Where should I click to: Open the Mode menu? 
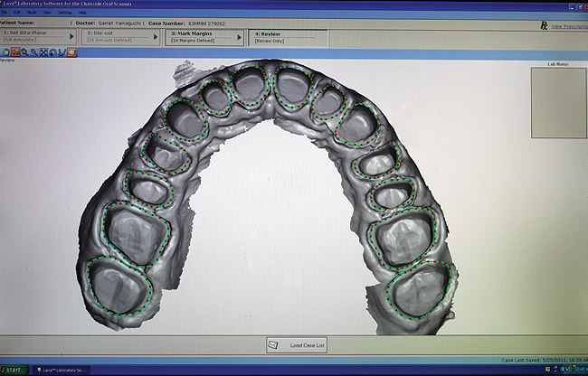point(31,13)
